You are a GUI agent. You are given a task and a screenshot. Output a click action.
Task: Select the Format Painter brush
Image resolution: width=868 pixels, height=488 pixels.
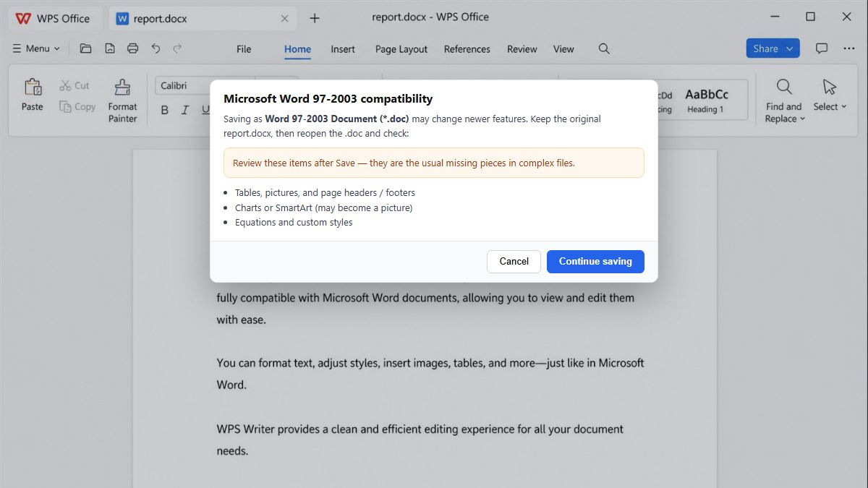[x=122, y=100]
